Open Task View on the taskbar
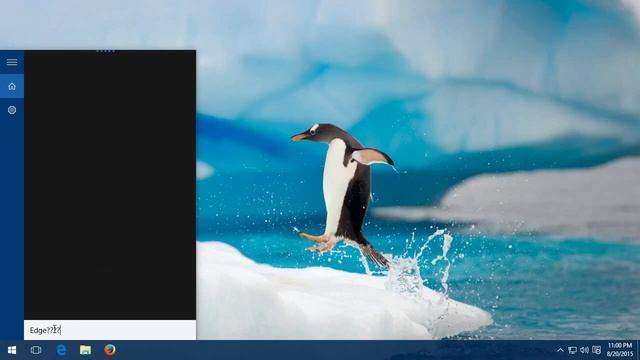Viewport: 640px width, 360px height. (x=36, y=350)
